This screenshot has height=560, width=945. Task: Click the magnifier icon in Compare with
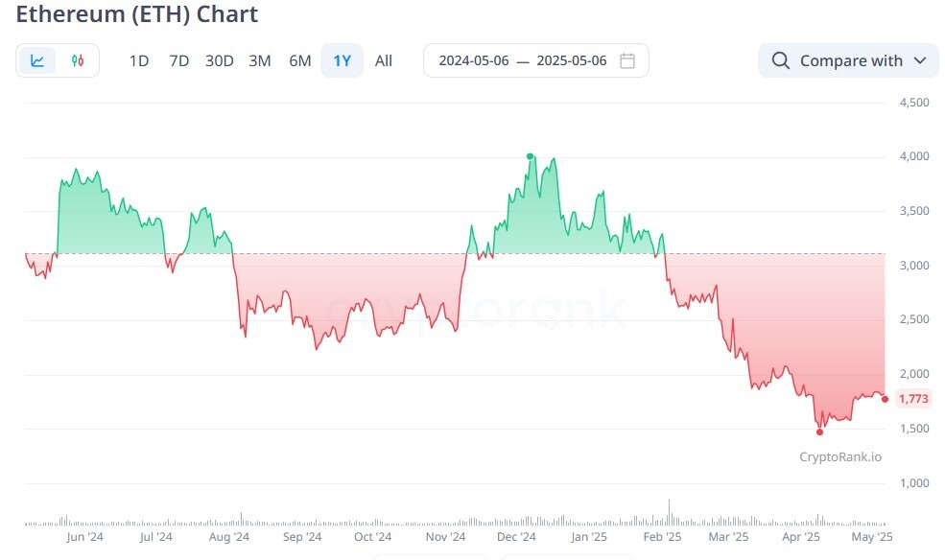(x=781, y=60)
